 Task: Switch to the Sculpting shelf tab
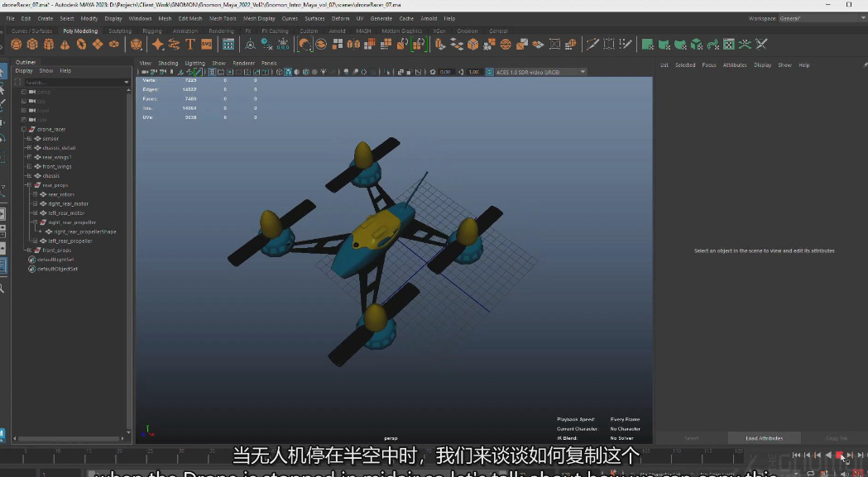(x=120, y=31)
